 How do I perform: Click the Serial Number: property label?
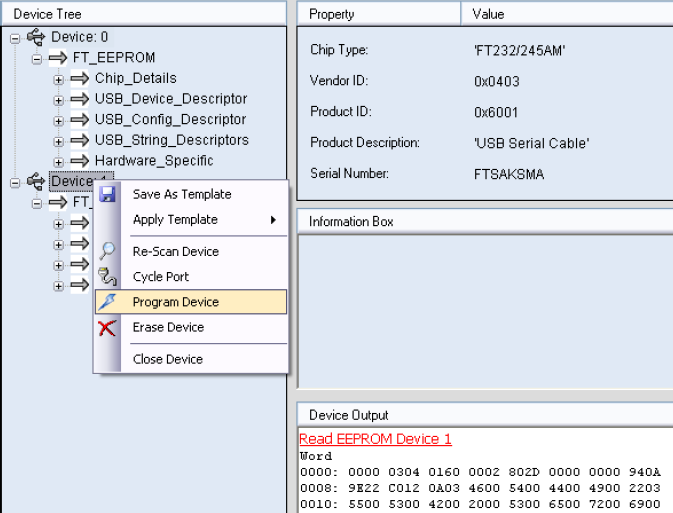[349, 173]
